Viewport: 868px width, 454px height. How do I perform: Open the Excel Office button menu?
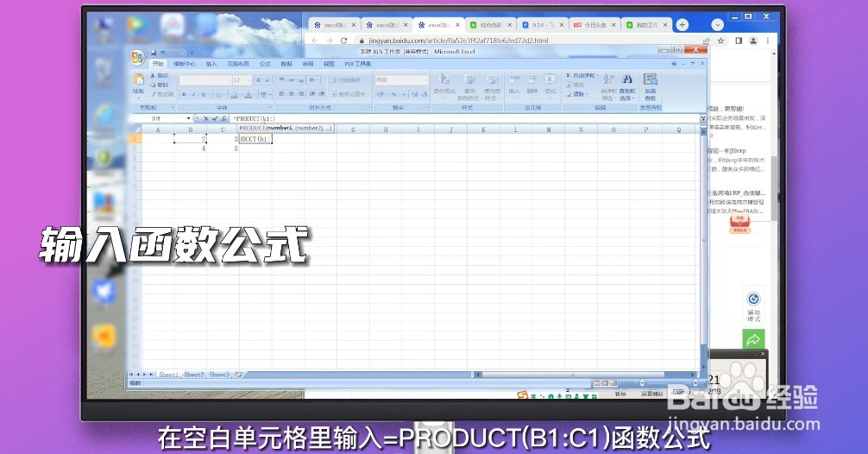tap(137, 57)
